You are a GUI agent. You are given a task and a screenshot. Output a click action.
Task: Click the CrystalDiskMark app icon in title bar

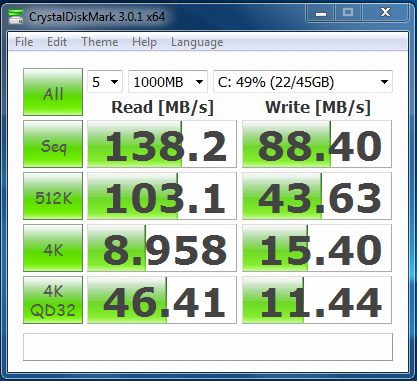point(16,16)
